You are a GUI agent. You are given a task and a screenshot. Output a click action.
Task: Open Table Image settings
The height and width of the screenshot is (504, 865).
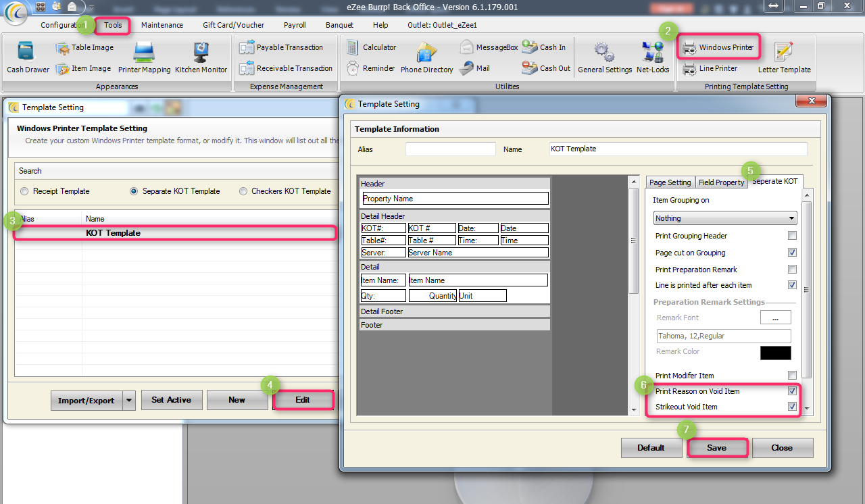tap(84, 47)
